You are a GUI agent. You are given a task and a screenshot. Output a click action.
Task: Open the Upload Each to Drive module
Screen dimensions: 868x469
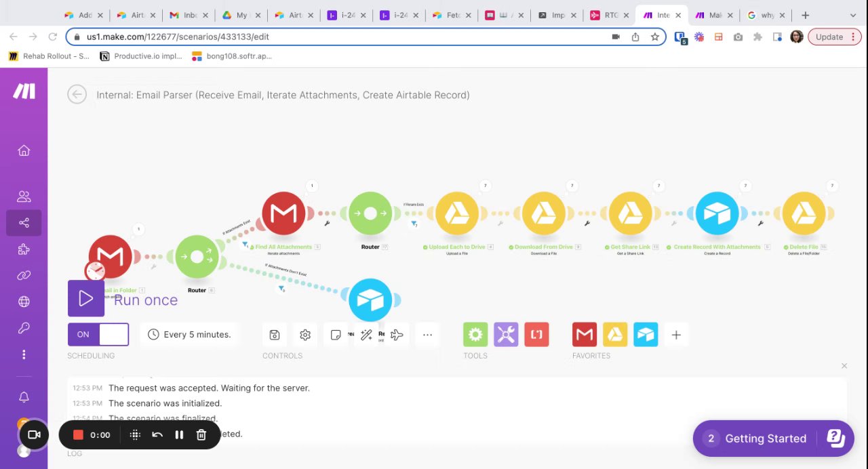(457, 213)
